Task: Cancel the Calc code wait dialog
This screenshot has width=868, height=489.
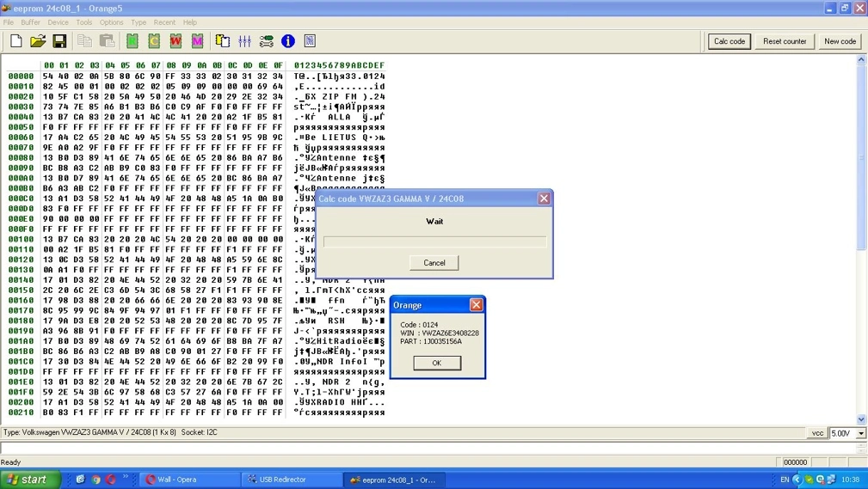Action: (434, 263)
